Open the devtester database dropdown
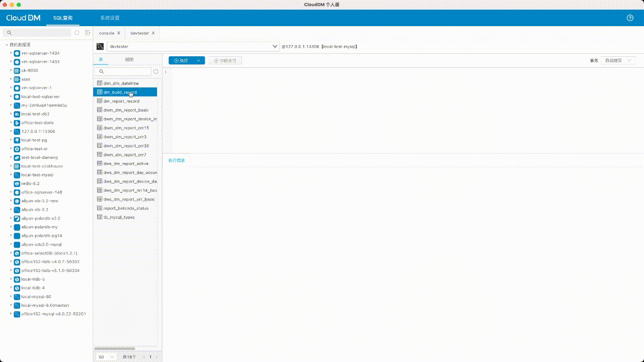Screen dimensions: 644x362 coord(275,46)
